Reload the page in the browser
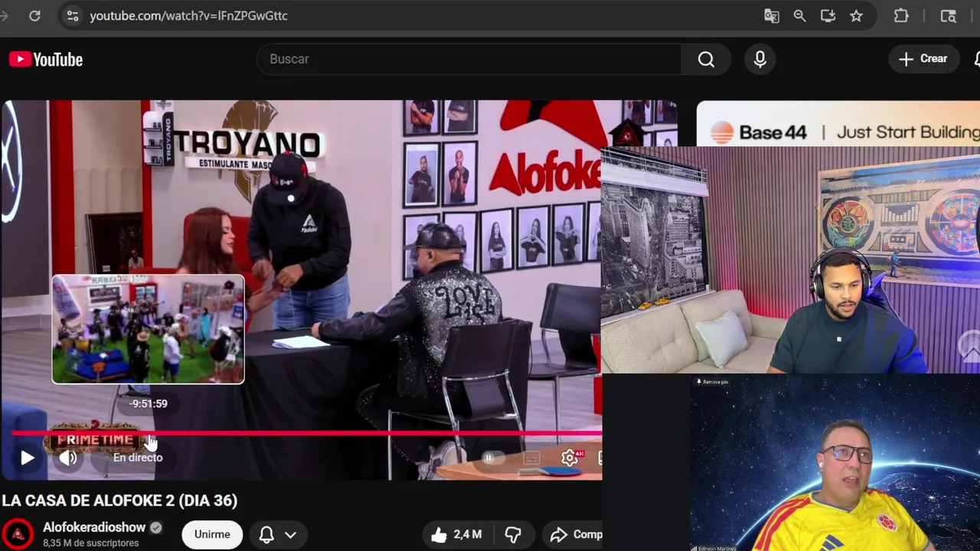 click(x=34, y=15)
